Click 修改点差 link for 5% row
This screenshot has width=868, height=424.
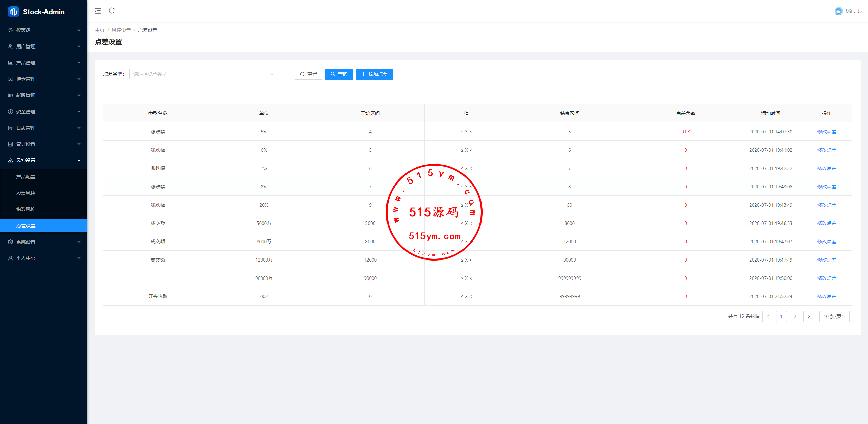tap(826, 132)
